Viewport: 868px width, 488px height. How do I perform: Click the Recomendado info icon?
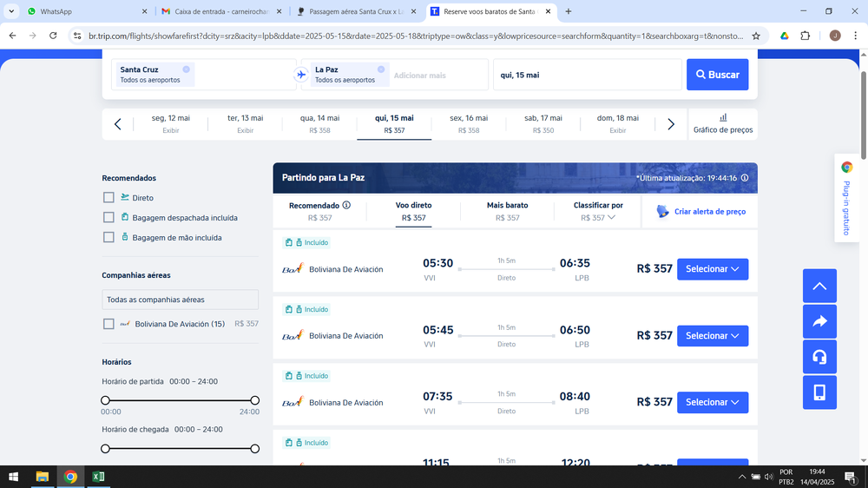point(346,205)
